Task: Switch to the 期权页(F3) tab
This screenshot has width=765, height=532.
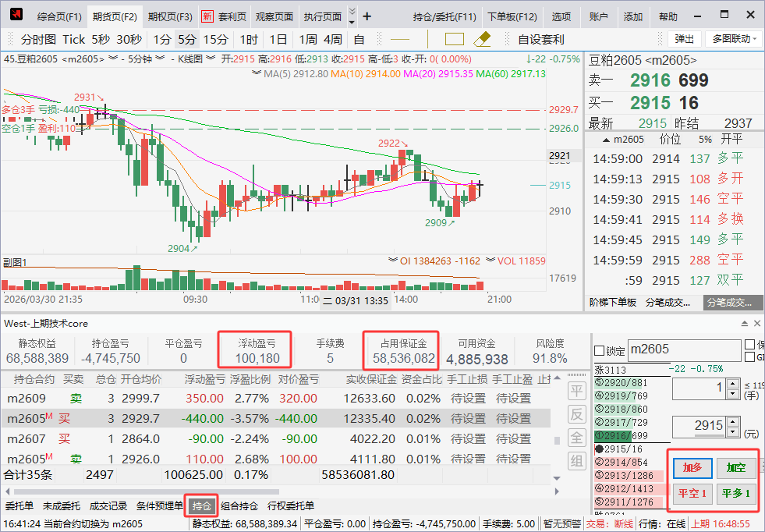Action: [x=170, y=16]
